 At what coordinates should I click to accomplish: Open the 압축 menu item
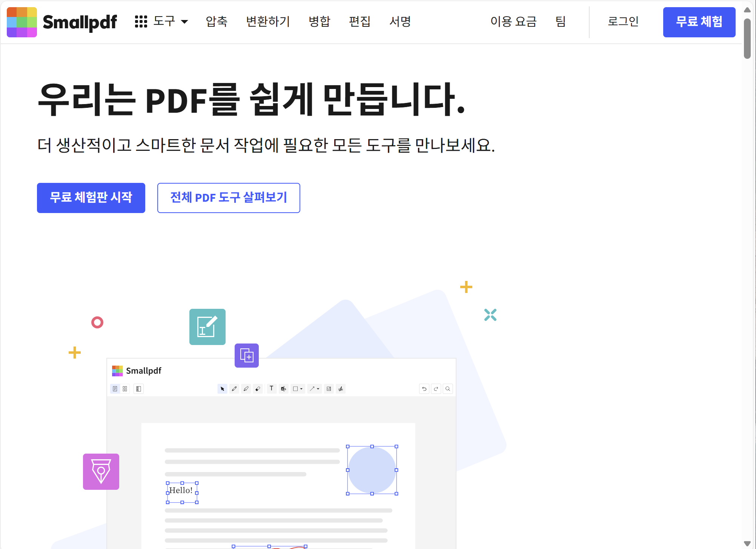217,21
